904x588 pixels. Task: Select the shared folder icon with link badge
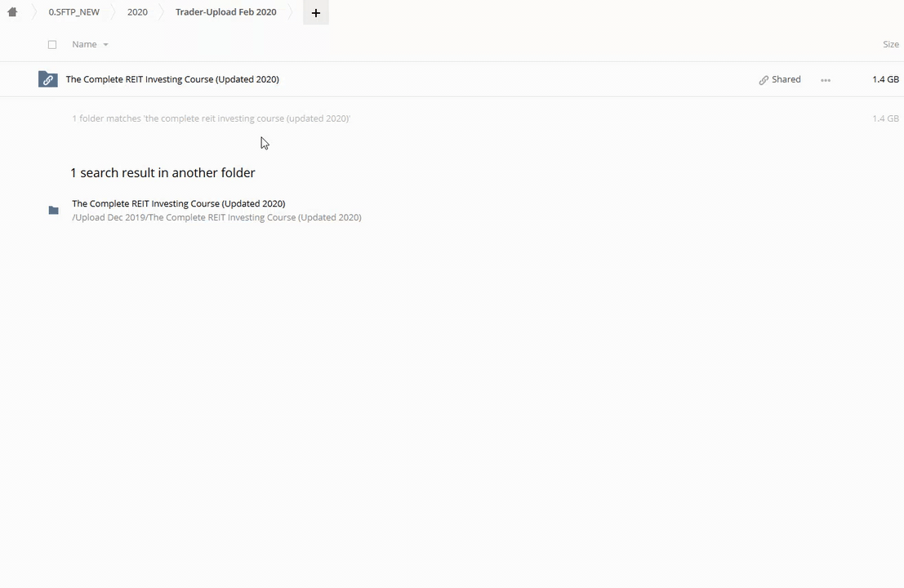(x=48, y=79)
